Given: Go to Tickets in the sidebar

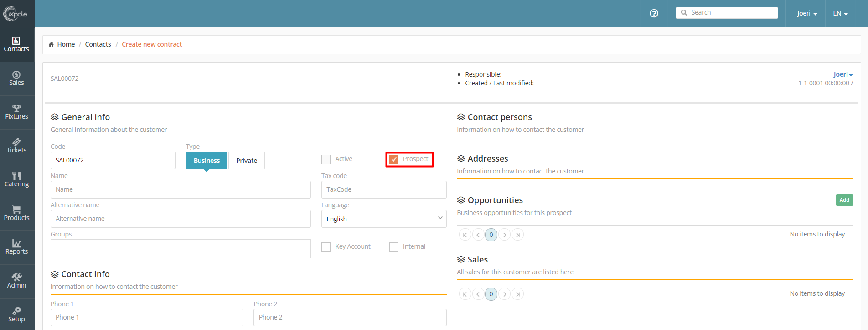Looking at the screenshot, I should [16, 146].
